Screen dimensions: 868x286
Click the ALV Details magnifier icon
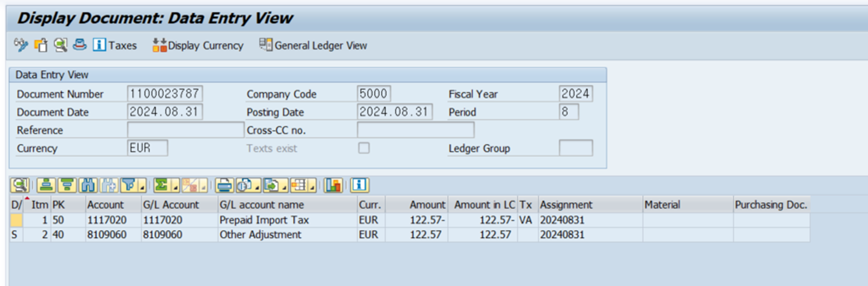[20, 185]
